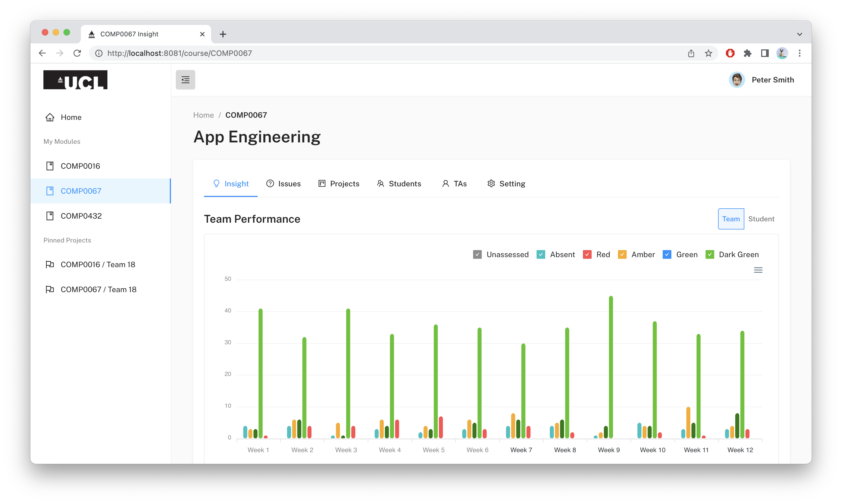Switch performance view to Student
Viewport: 842px width, 504px height.
tap(761, 219)
